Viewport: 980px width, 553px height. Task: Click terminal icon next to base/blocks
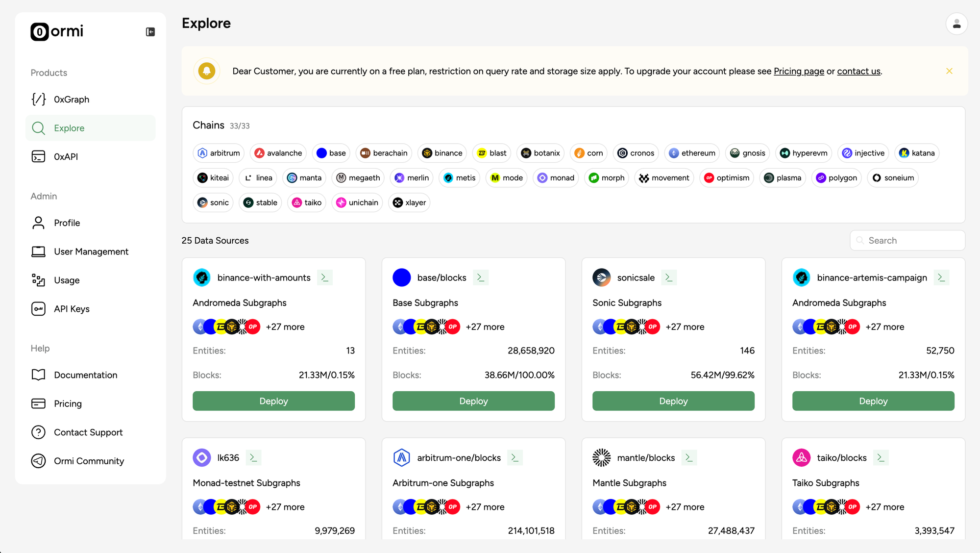[481, 277]
